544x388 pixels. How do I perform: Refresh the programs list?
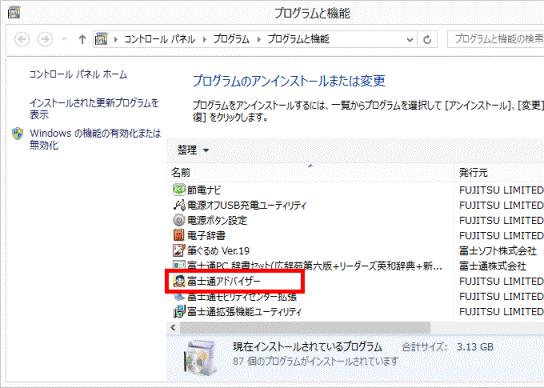pyautogui.click(x=427, y=40)
